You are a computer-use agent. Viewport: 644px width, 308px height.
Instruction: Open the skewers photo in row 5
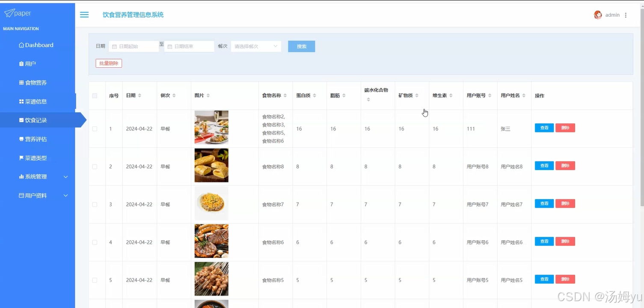point(211,279)
